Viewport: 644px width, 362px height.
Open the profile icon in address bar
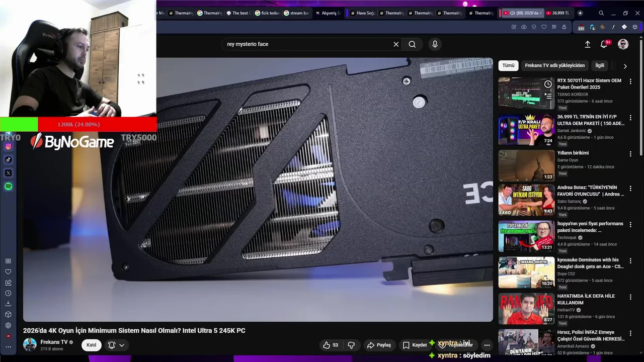coord(564,27)
